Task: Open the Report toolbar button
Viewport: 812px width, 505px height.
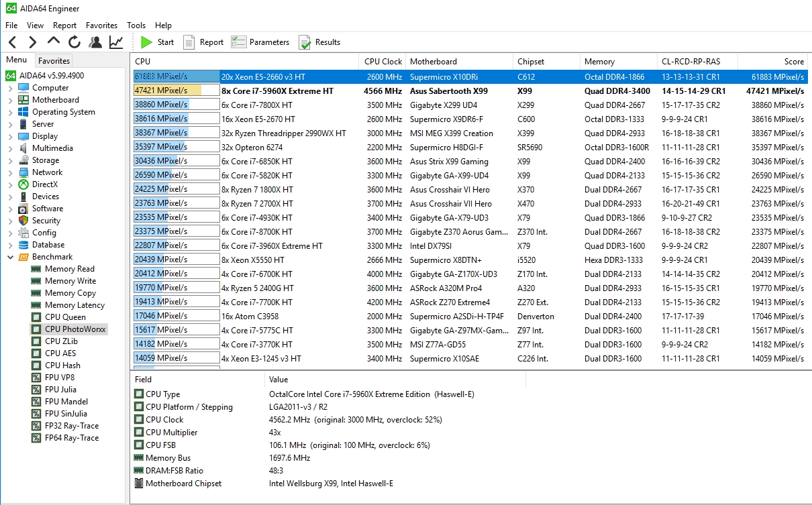Action: (203, 42)
